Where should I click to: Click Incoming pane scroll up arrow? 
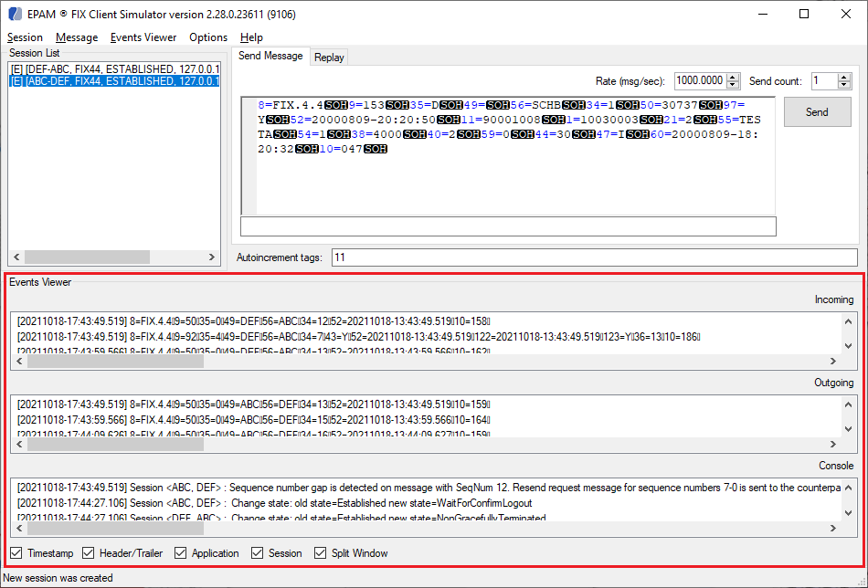click(x=848, y=321)
